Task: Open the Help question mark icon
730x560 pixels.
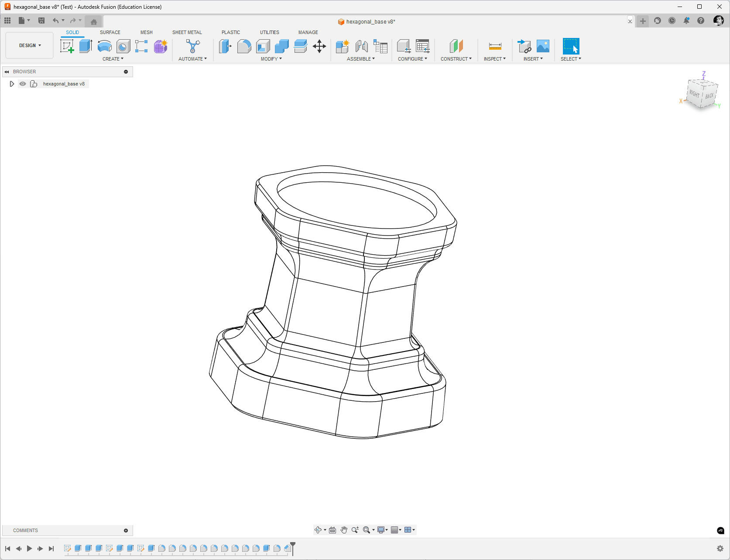Action: tap(701, 20)
